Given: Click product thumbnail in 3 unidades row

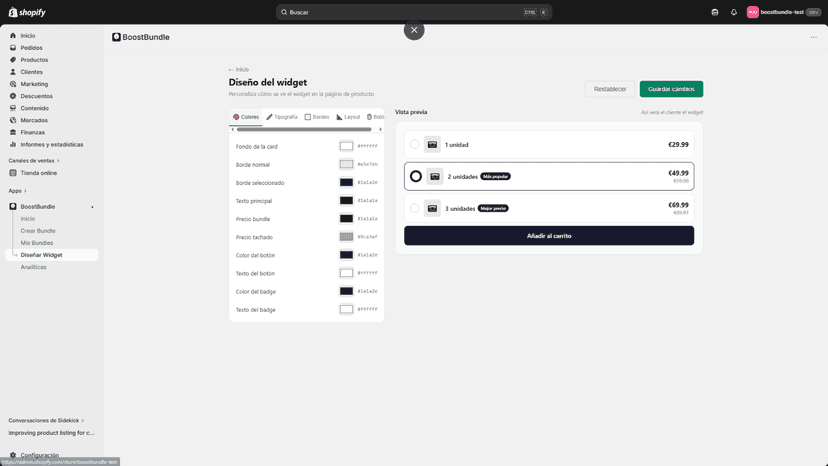Looking at the screenshot, I should pos(432,208).
